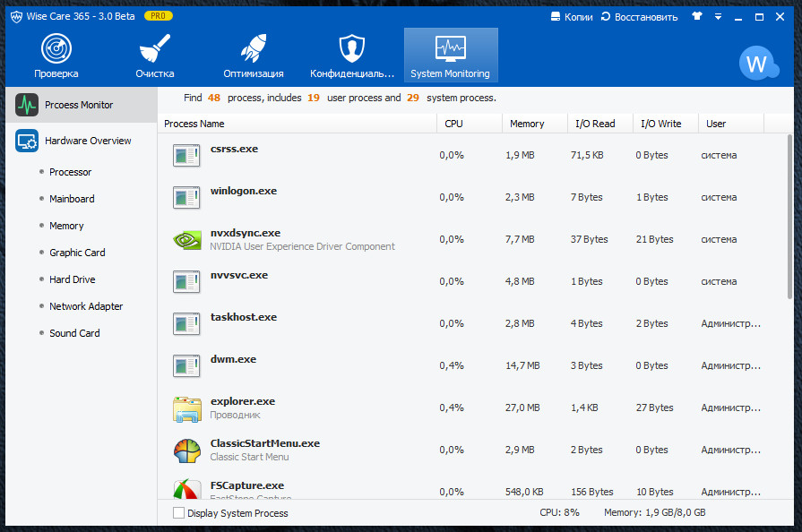Screen dimensions: 802x532
Task: Click the PRO badge in title bar
Action: pos(158,16)
